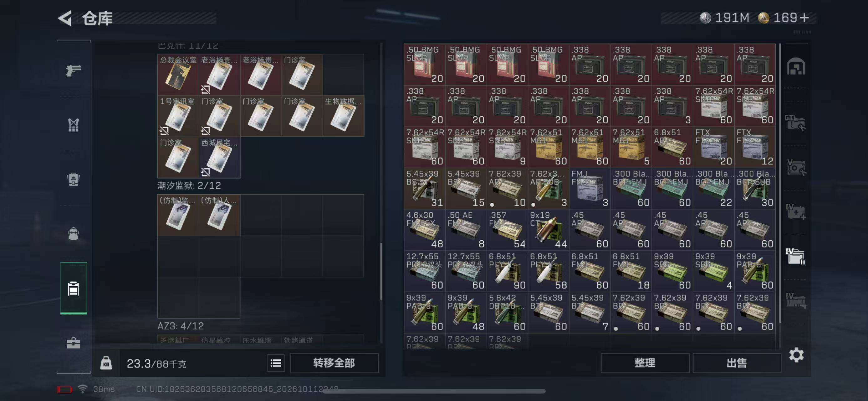Click the AZ3: 4/12 section header
The width and height of the screenshot is (868, 401).
click(181, 326)
